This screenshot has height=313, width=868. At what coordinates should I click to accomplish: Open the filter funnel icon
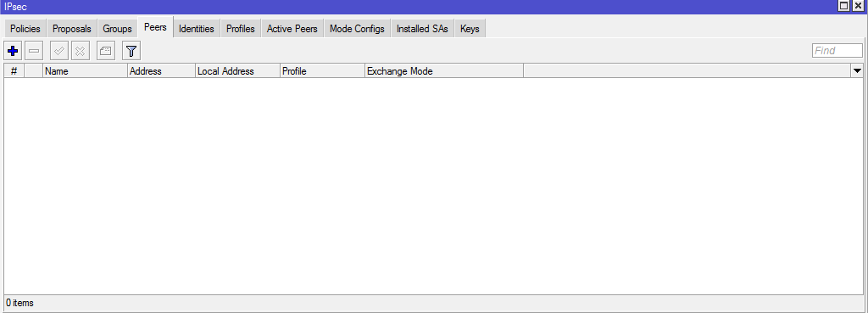click(131, 51)
